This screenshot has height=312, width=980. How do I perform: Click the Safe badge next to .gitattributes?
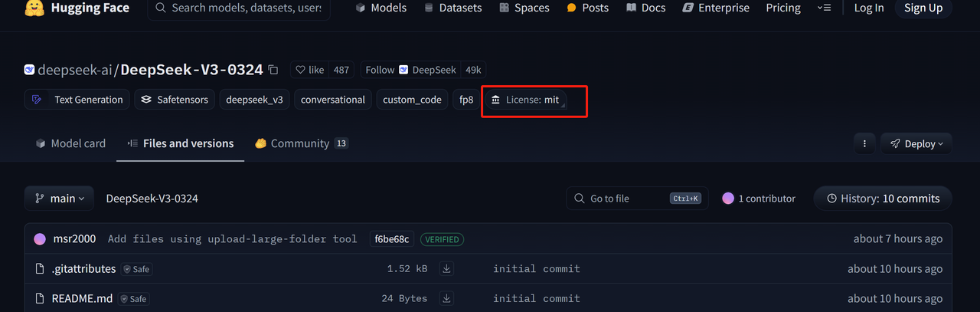point(136,269)
